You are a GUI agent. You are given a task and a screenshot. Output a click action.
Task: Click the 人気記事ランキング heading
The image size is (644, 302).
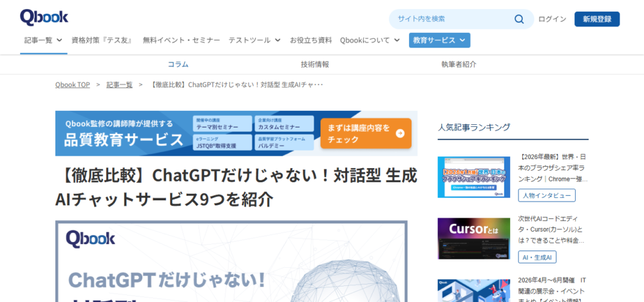pos(474,127)
